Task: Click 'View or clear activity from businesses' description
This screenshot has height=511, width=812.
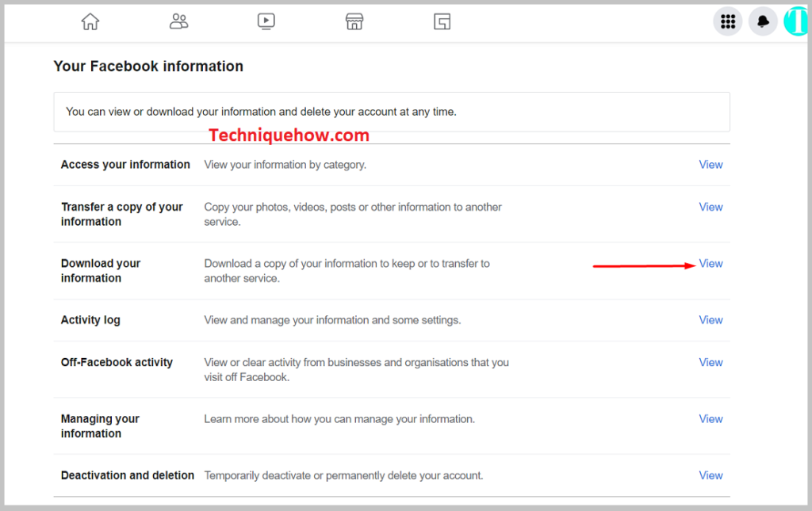Action: [x=356, y=370]
